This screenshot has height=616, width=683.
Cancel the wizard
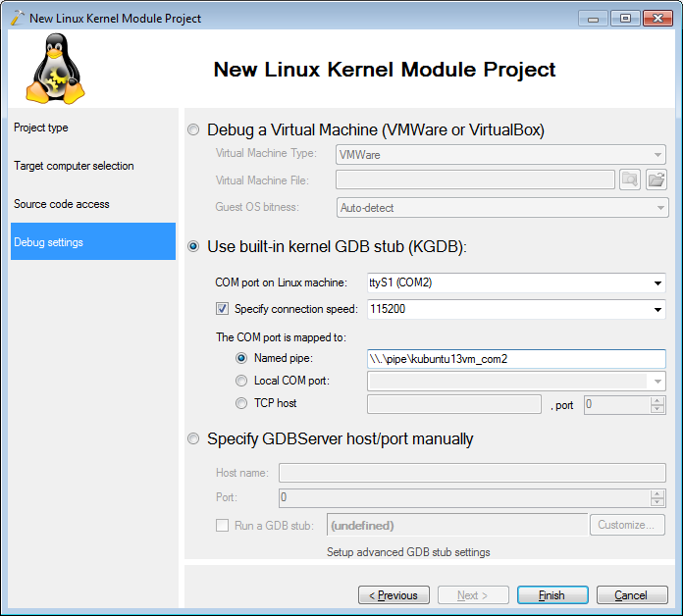point(632,594)
